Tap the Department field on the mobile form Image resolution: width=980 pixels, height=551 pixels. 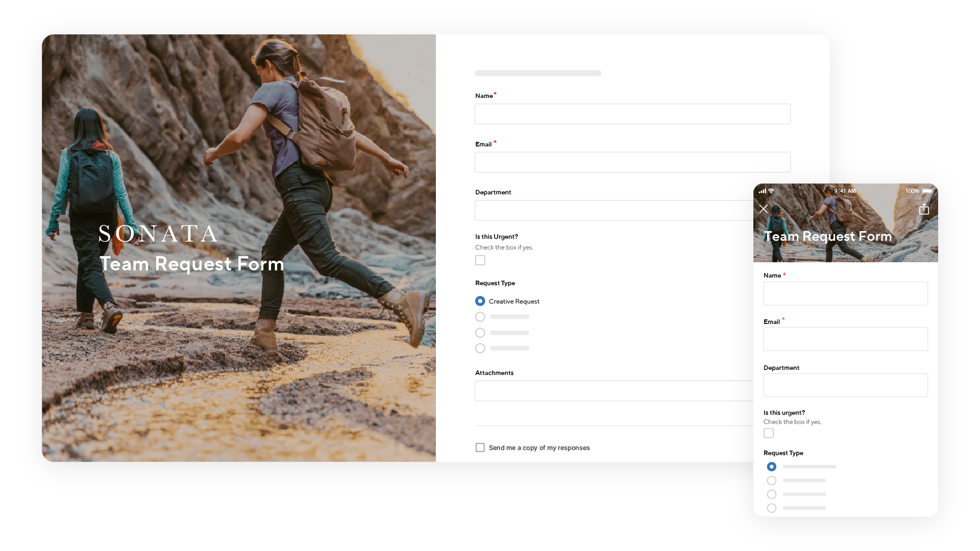(845, 385)
